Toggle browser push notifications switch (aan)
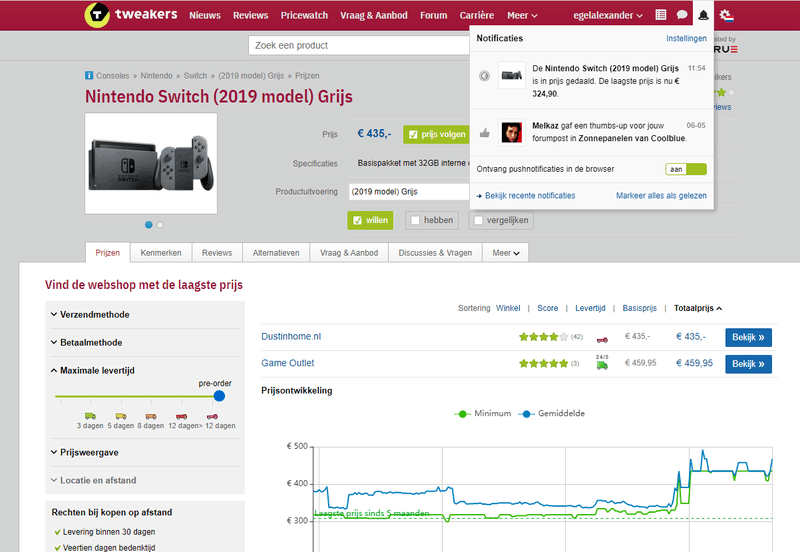800x552 pixels. tap(686, 169)
